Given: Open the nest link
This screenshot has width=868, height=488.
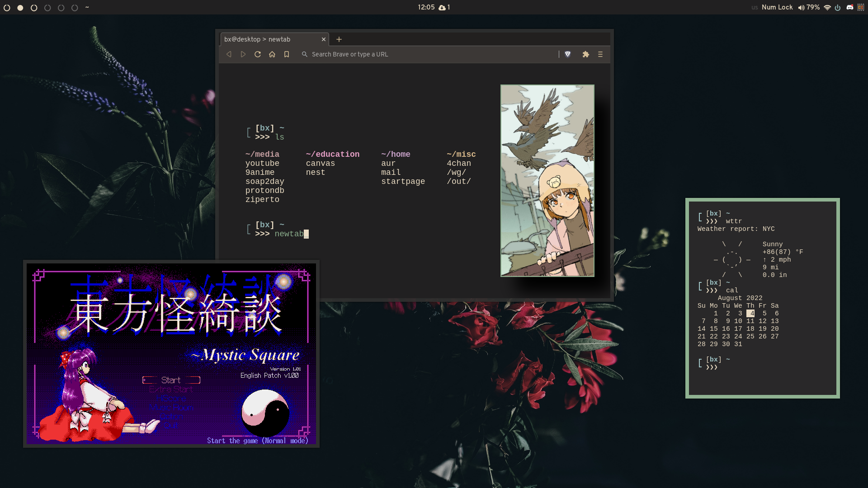Looking at the screenshot, I should coord(316,173).
